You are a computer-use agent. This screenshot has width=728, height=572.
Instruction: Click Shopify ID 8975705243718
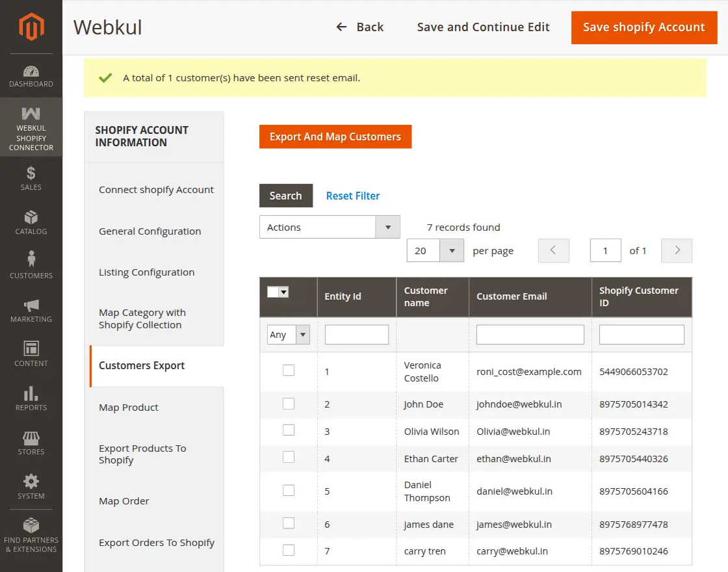point(633,432)
